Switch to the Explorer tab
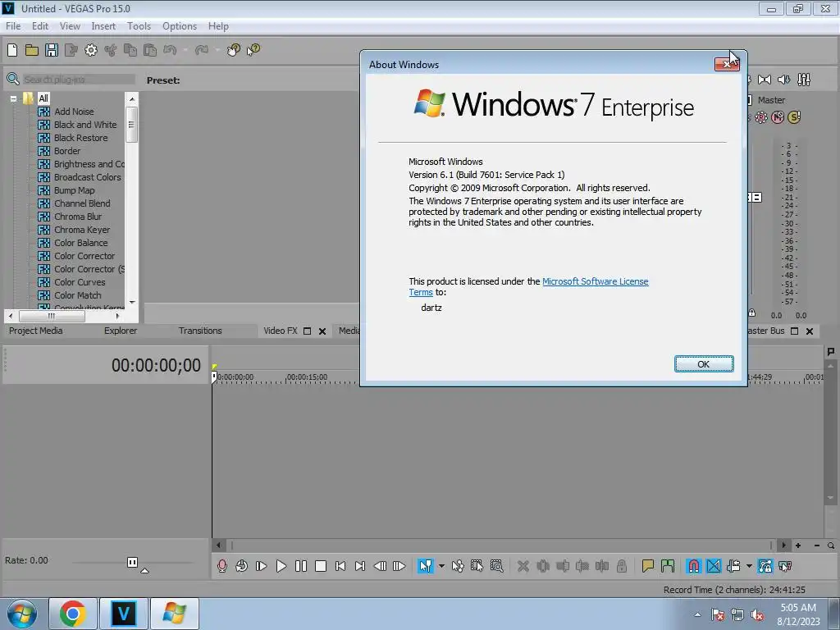The width and height of the screenshot is (840, 630). pos(121,331)
